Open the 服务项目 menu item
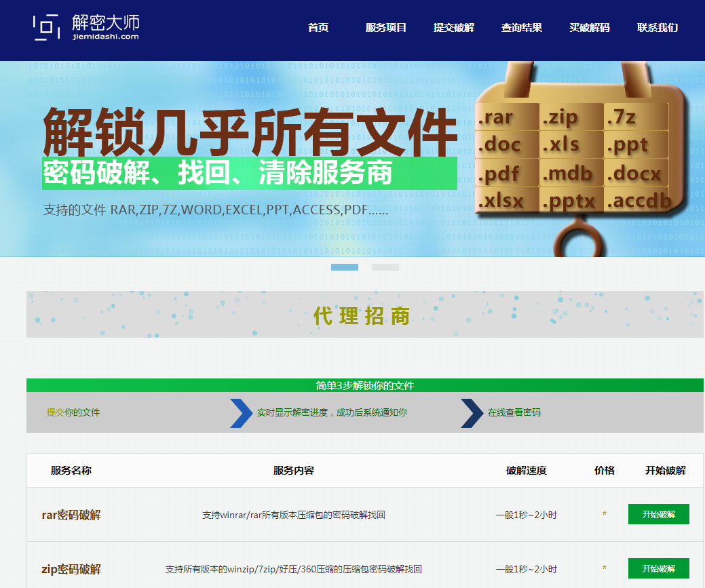Viewport: 705px width, 588px height. pyautogui.click(x=387, y=28)
